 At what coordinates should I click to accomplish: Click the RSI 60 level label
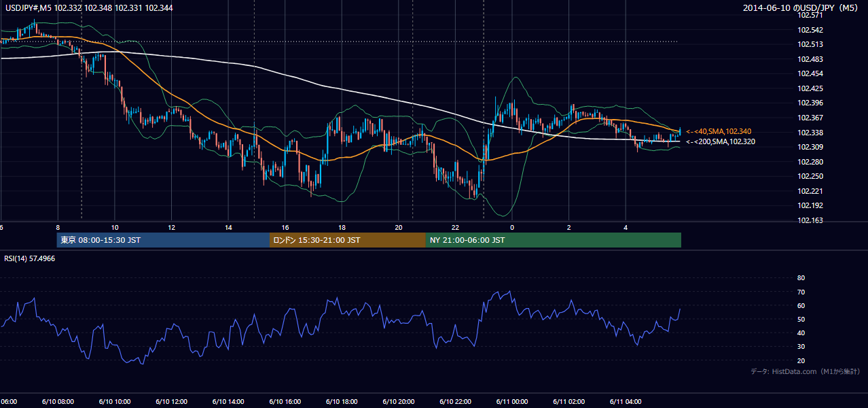[x=801, y=305]
